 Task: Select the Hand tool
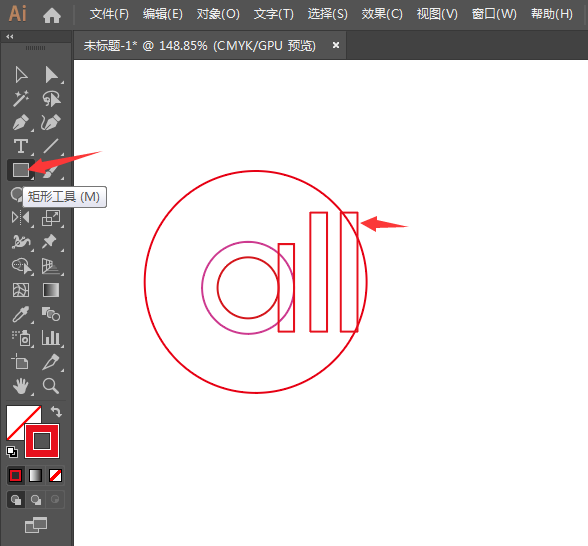(21, 386)
